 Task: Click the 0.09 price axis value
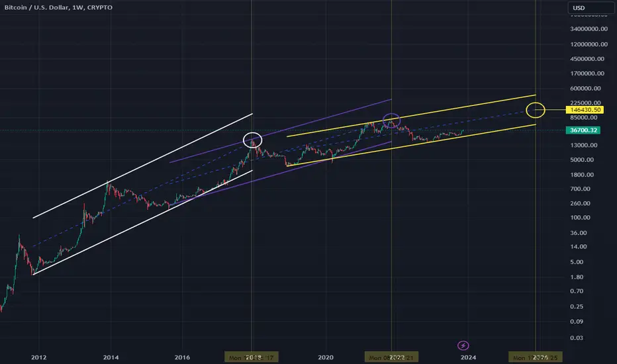tap(577, 321)
